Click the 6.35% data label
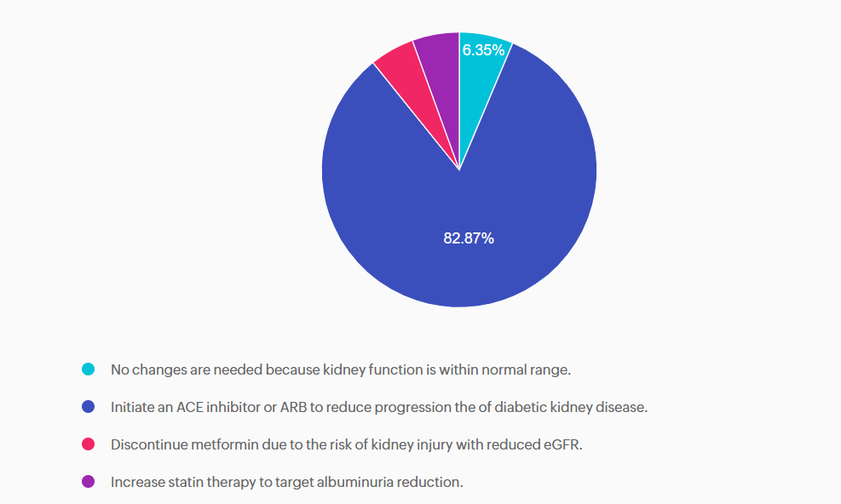841x504 pixels. [x=483, y=50]
